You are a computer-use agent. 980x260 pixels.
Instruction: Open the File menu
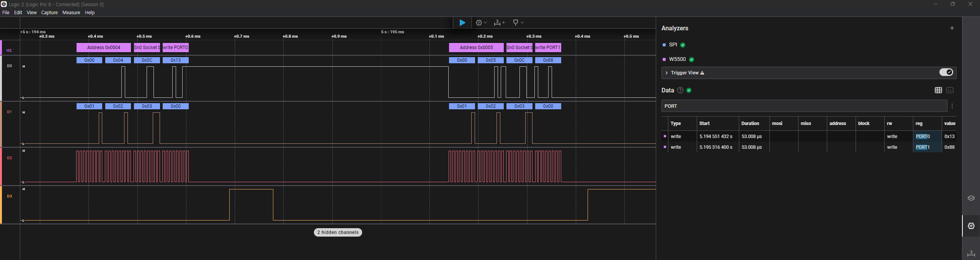tap(6, 13)
